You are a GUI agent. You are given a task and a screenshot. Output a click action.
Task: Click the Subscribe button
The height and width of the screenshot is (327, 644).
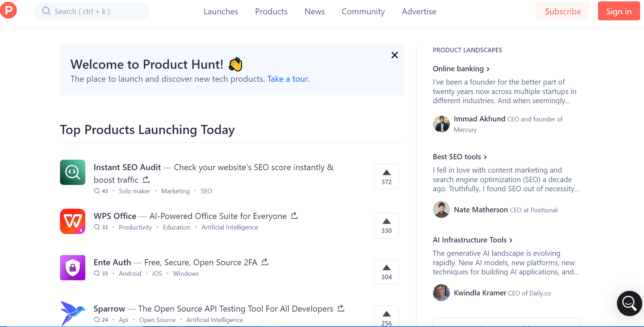click(563, 11)
